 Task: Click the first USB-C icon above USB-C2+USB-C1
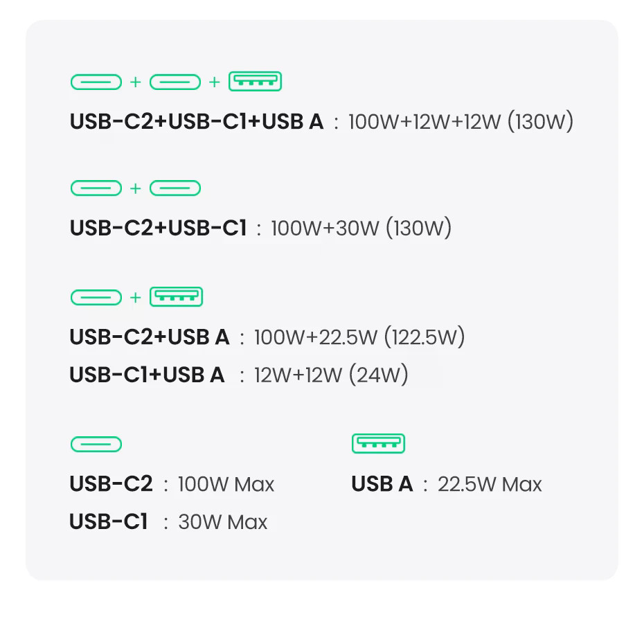pos(96,188)
